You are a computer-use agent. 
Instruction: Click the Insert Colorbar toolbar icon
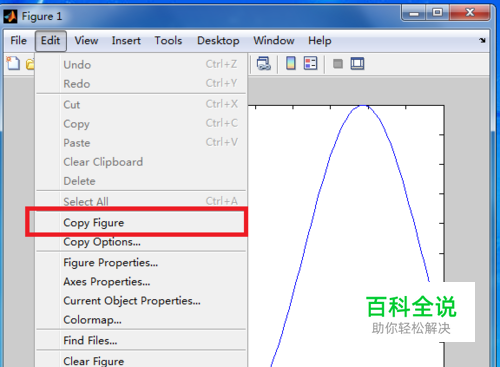[291, 63]
